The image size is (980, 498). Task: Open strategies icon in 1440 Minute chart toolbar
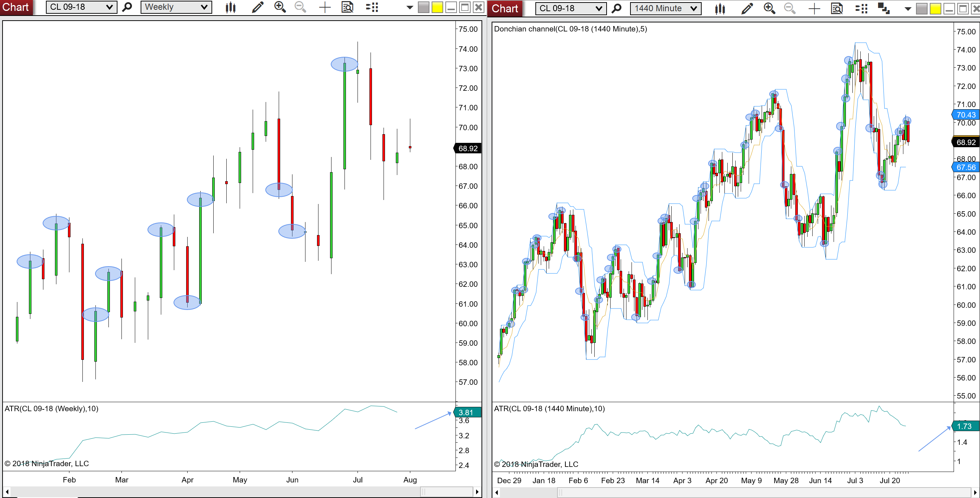coord(883,8)
